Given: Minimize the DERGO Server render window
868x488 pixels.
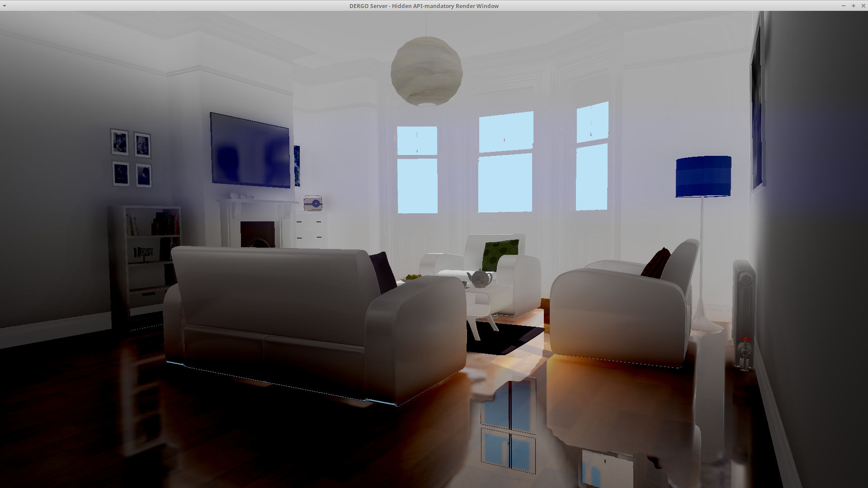Looking at the screenshot, I should pos(843,6).
